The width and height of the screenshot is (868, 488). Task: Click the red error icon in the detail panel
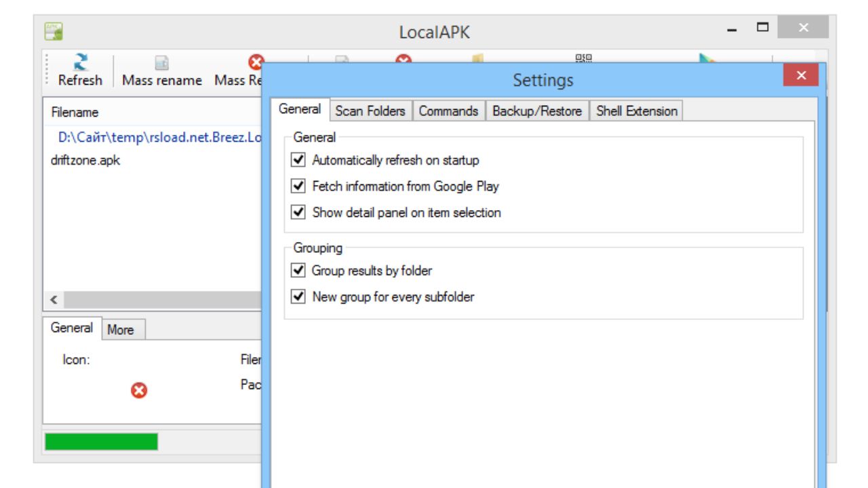tap(139, 390)
